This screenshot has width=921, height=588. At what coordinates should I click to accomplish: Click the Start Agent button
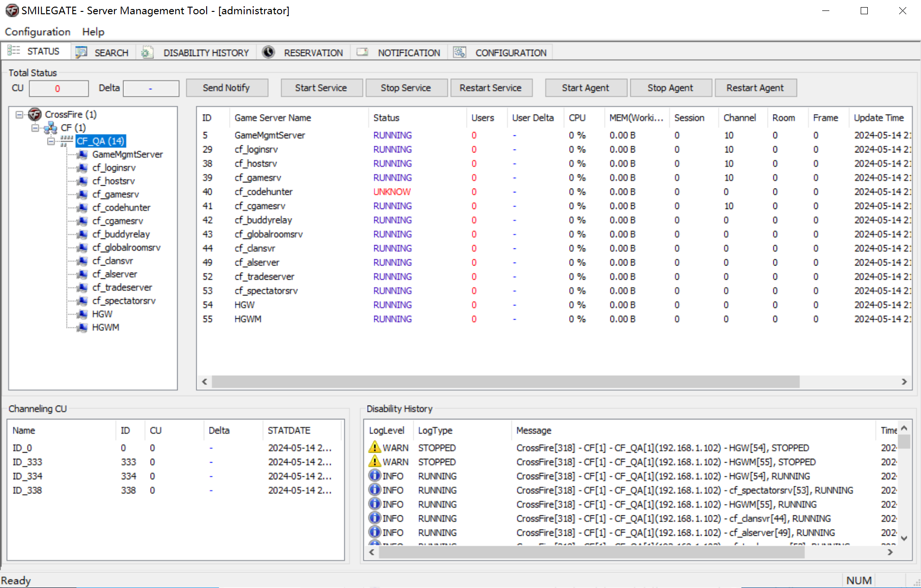pos(586,88)
